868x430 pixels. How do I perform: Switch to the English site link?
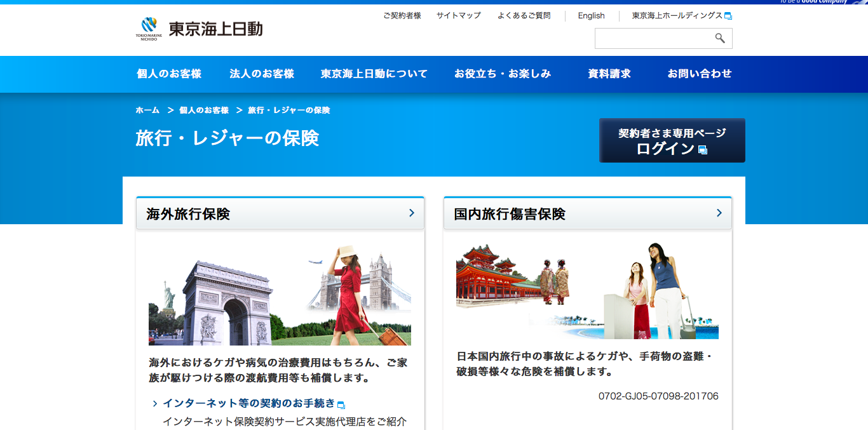click(592, 16)
